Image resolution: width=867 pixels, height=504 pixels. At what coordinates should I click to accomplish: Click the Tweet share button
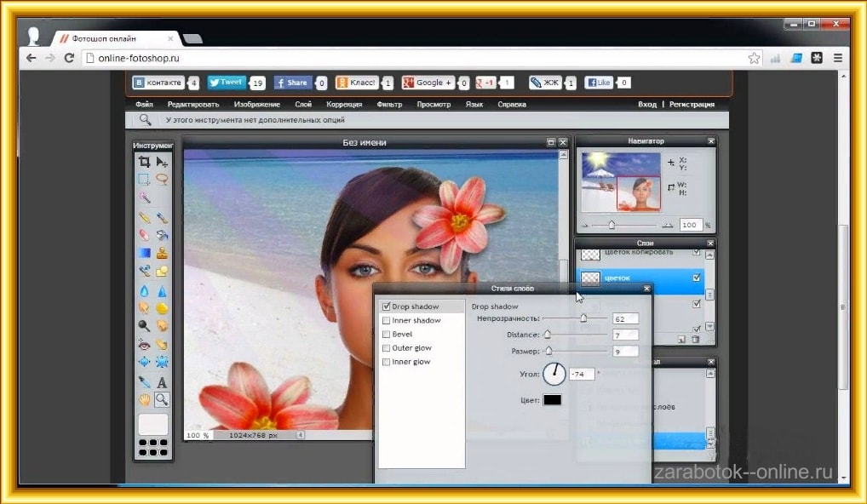pos(227,83)
